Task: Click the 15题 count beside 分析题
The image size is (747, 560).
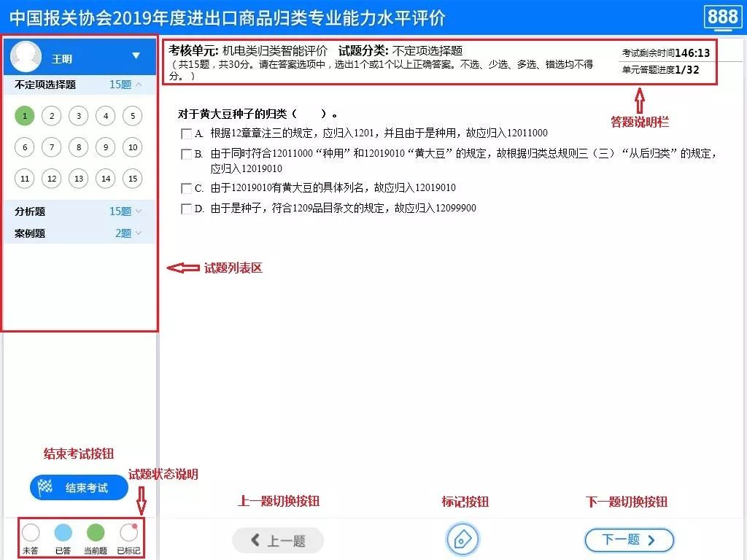Action: click(120, 211)
